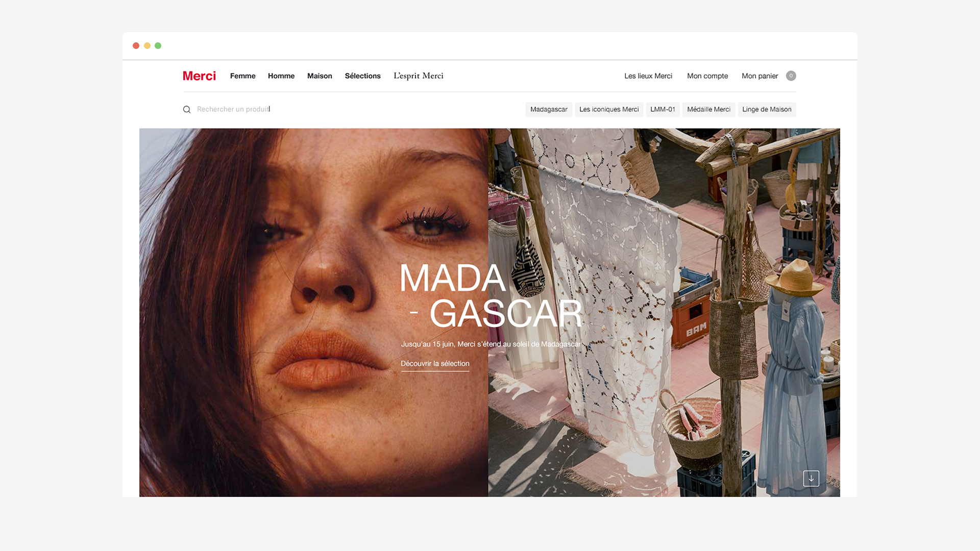
Task: Click the yellow window minimize dot
Action: pos(147,46)
